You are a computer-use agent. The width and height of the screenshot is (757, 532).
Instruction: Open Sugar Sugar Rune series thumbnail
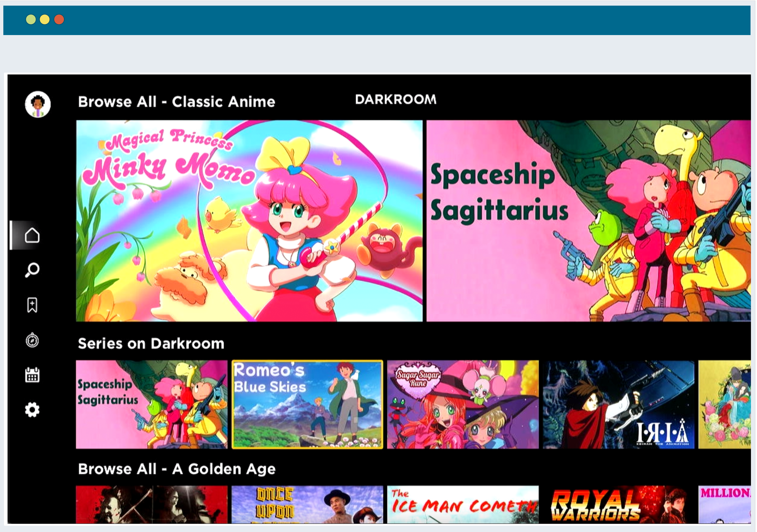463,404
